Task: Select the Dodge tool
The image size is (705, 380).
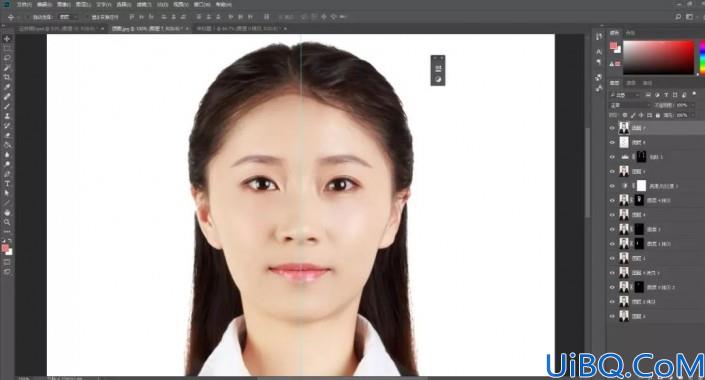Action: (x=7, y=164)
